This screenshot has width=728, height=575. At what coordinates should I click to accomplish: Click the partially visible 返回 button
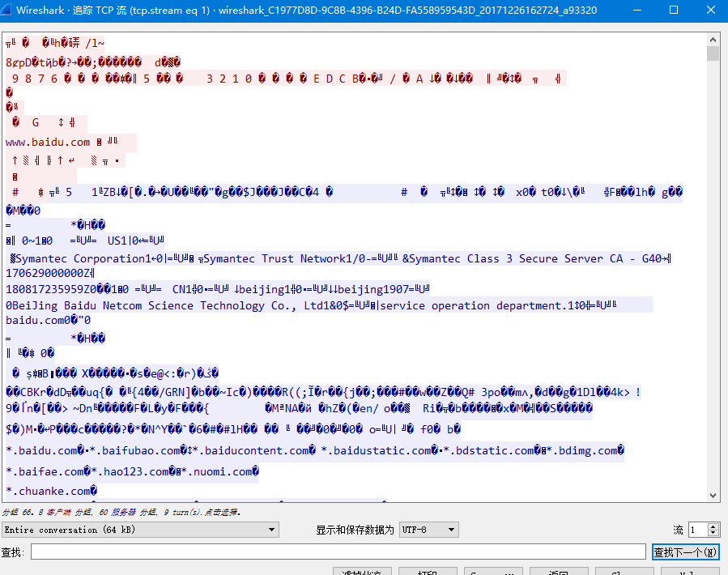[x=559, y=571]
